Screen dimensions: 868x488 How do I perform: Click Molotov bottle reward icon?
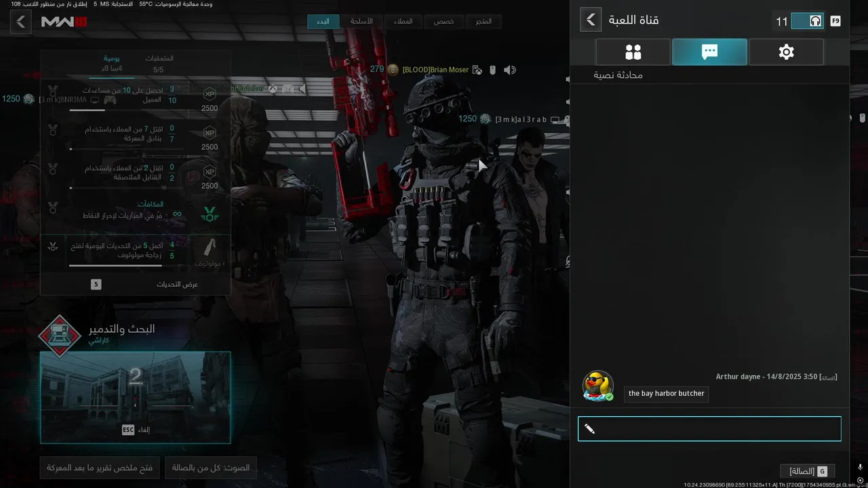[x=210, y=248]
